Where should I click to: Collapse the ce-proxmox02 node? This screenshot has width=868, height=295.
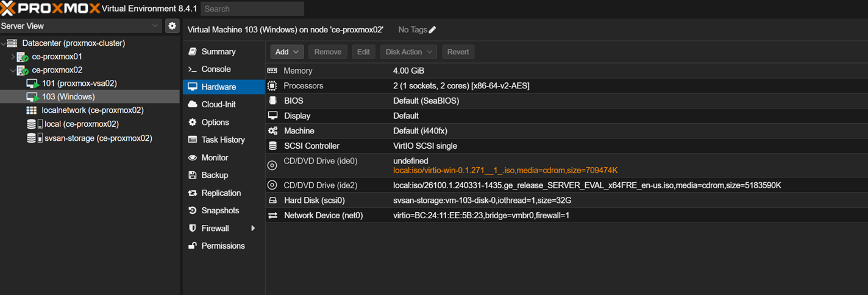tap(13, 70)
